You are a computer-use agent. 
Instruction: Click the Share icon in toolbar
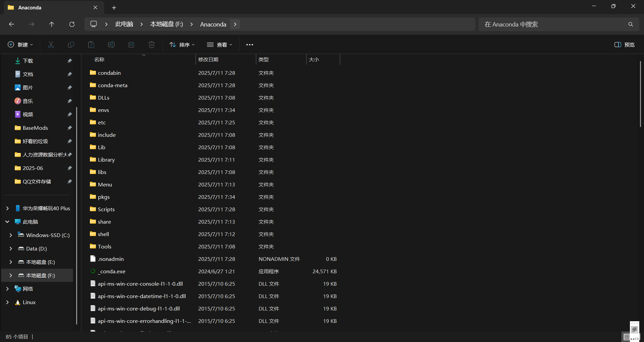pos(131,45)
